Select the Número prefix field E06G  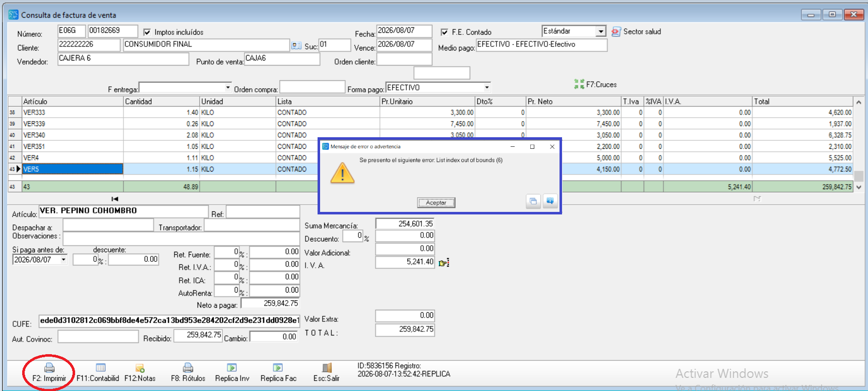pos(72,31)
